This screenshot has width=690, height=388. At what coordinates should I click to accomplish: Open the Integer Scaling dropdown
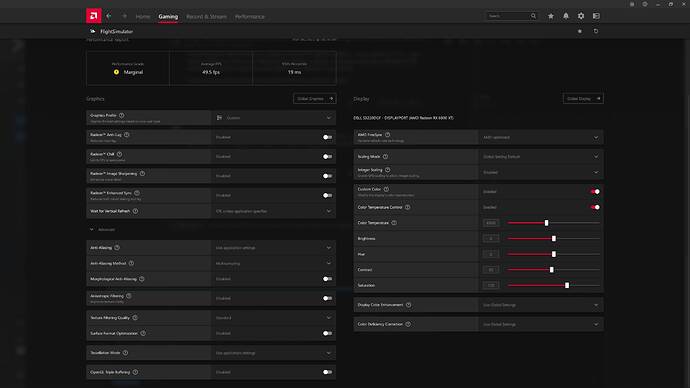541,172
